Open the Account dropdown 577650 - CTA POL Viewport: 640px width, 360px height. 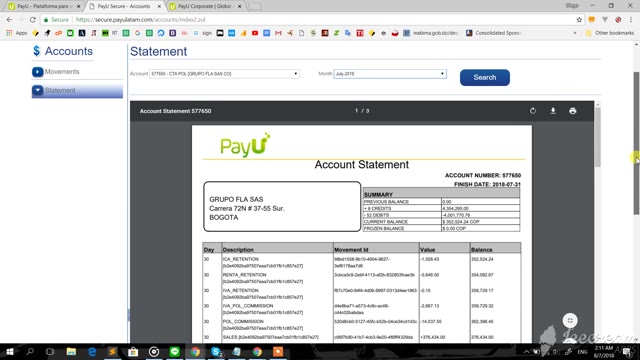[224, 74]
